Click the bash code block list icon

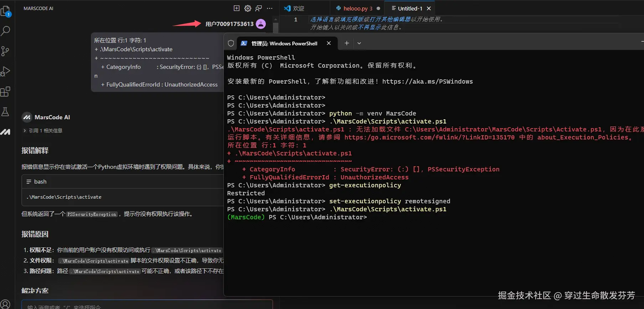[x=29, y=182]
